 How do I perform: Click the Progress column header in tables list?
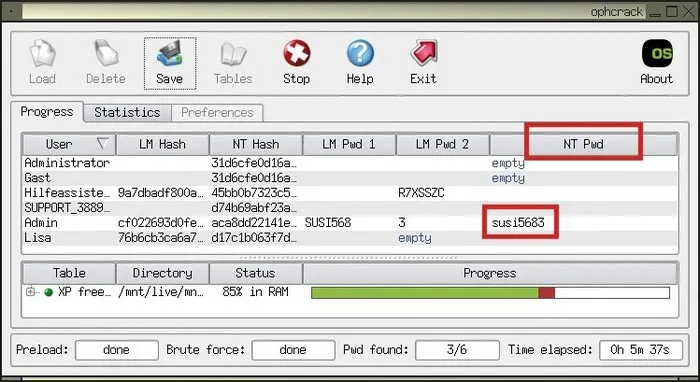[490, 273]
